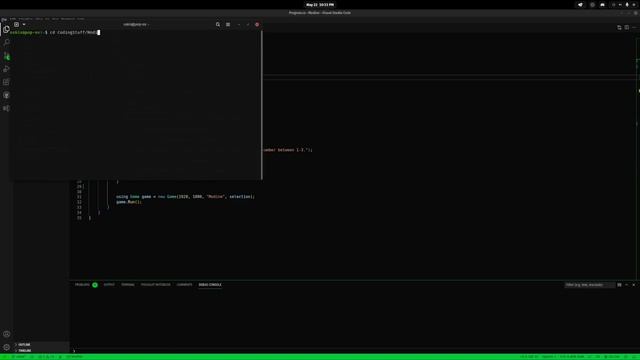Click the split editor icon
The height and width of the screenshot is (360, 640).
tap(627, 27)
